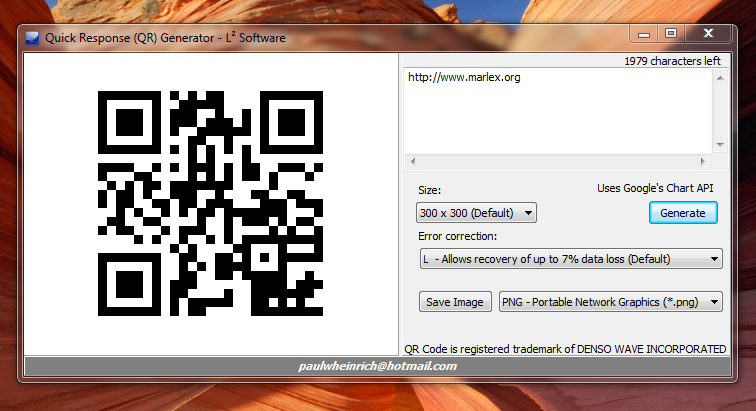This screenshot has width=756, height=411.
Task: Close the QR Generator window
Action: (708, 34)
